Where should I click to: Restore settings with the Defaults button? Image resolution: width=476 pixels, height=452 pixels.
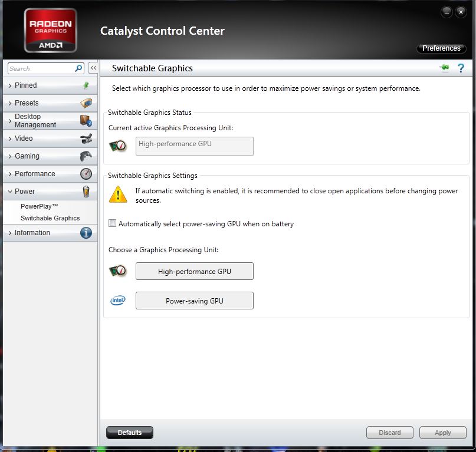pyautogui.click(x=130, y=433)
